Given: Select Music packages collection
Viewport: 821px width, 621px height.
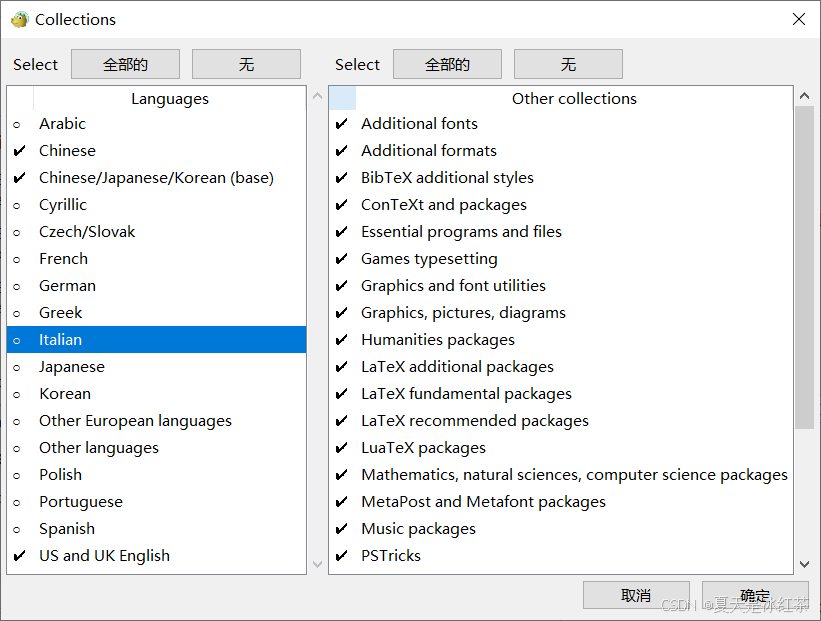Looking at the screenshot, I should pos(561,529).
